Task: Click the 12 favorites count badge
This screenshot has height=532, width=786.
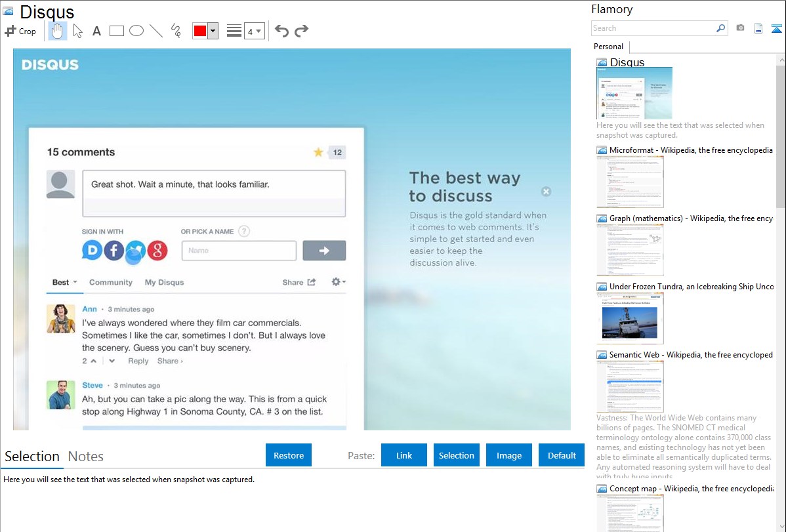Action: coord(337,152)
